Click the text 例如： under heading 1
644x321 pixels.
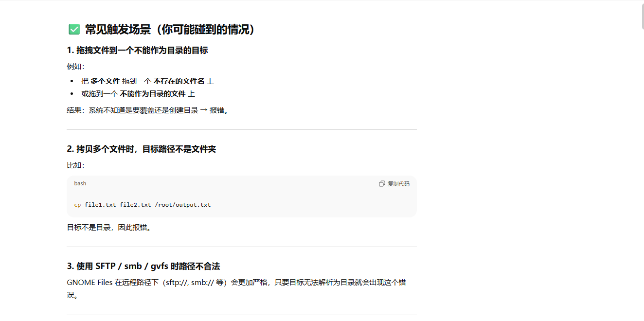tap(76, 67)
